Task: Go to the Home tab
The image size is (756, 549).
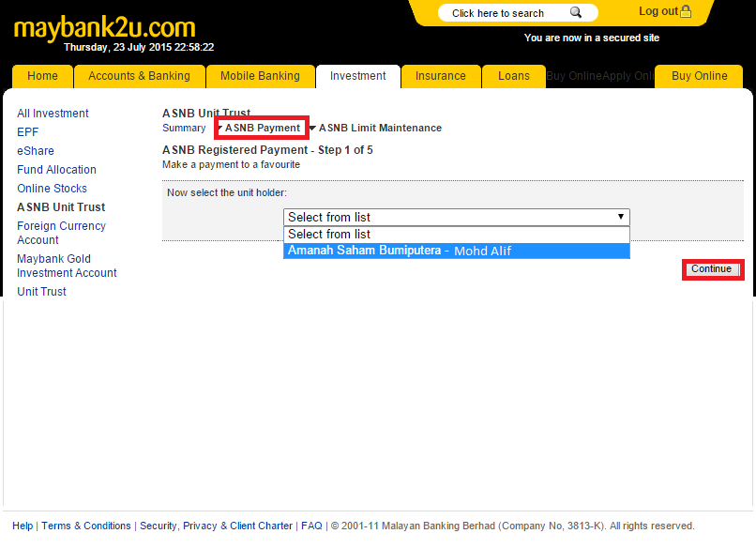Action: pos(42,76)
